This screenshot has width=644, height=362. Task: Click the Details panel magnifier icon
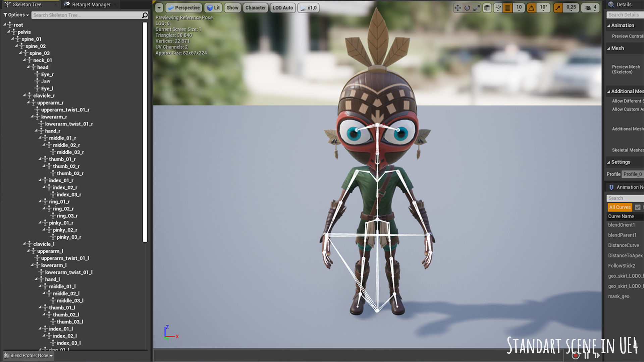click(611, 4)
